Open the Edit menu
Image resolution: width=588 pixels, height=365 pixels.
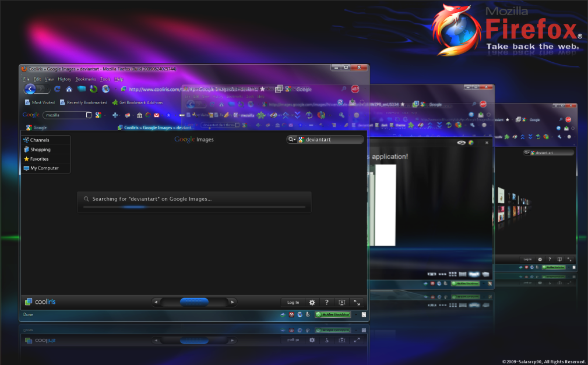[x=37, y=79]
